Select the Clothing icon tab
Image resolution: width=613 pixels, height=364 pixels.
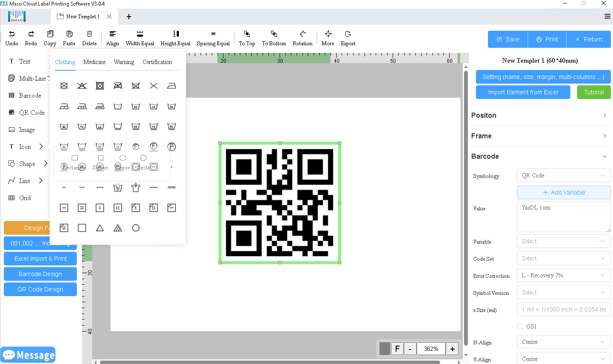65,62
